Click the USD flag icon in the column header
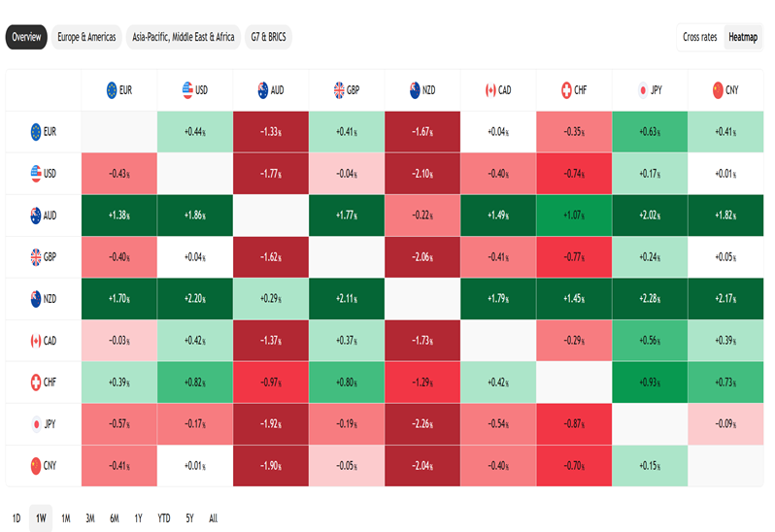Screen dimensions: 775x532 coord(187,90)
